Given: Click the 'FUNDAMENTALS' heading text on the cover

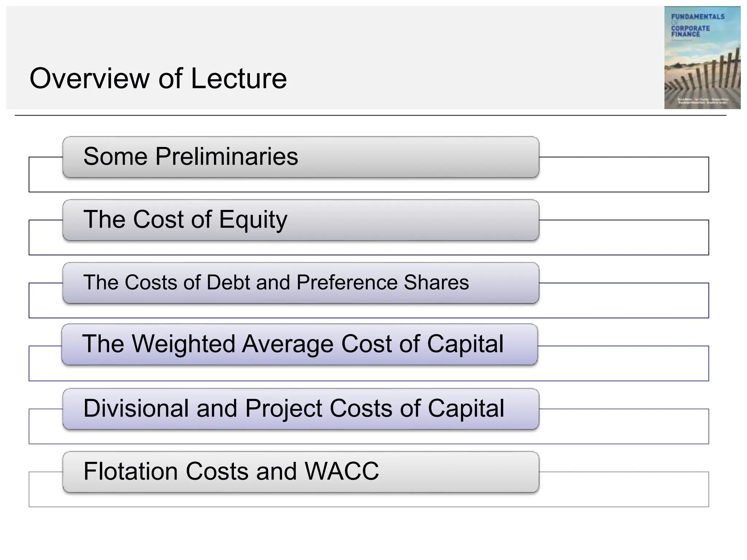Looking at the screenshot, I should (698, 16).
